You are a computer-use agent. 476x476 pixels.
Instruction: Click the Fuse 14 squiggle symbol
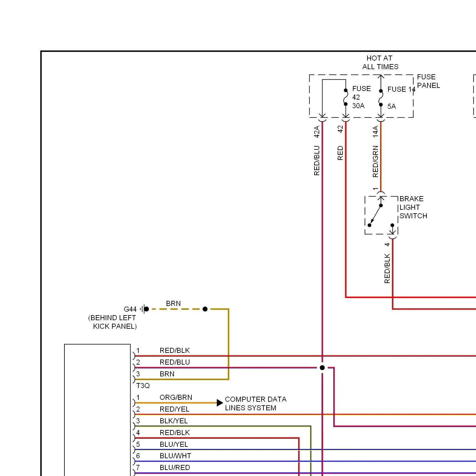coord(381,98)
